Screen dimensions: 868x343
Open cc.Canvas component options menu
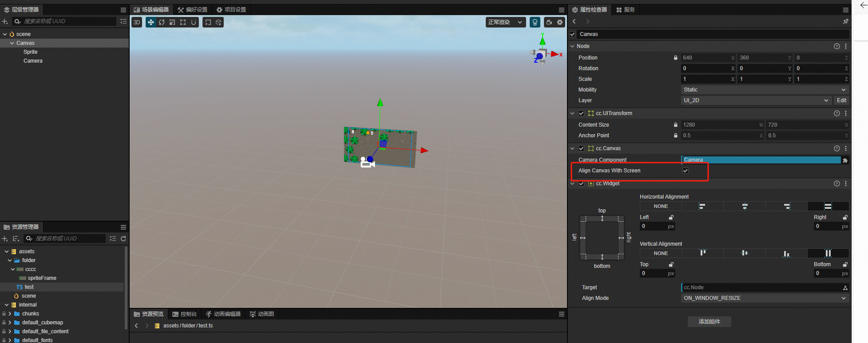(x=846, y=148)
